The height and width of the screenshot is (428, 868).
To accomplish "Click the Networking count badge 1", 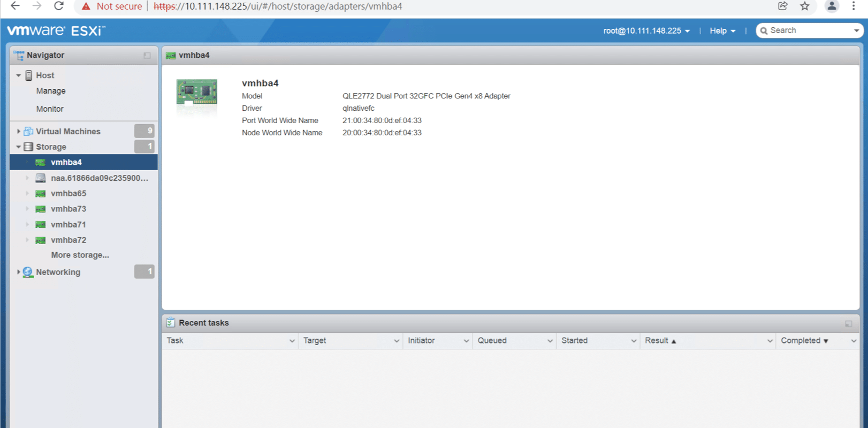I will pyautogui.click(x=144, y=272).
